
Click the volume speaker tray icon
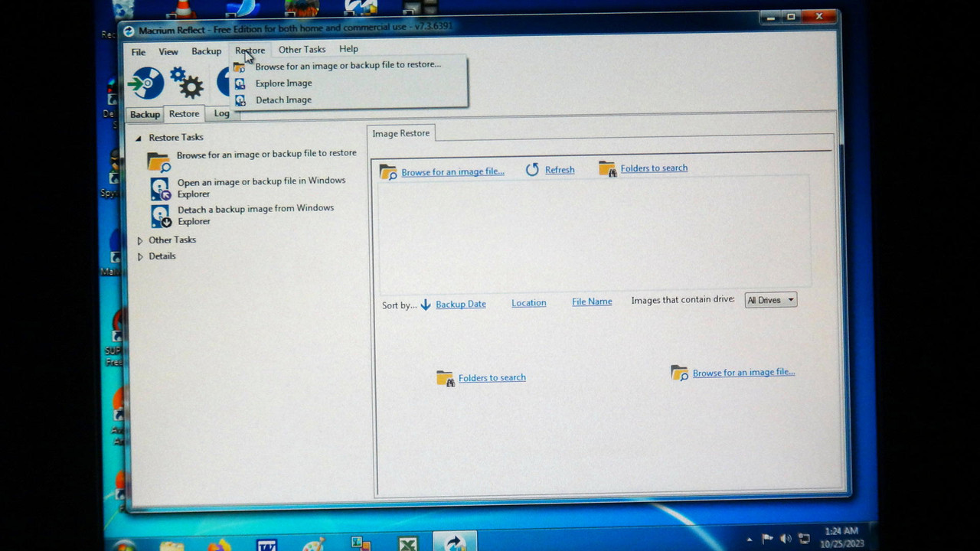point(785,539)
